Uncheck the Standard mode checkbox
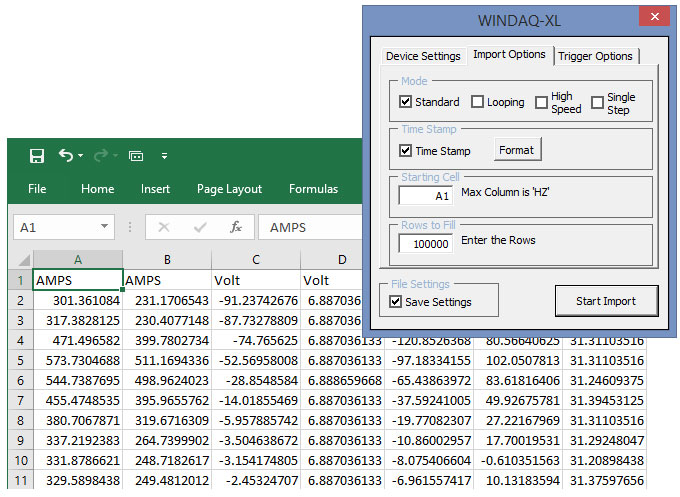This screenshot has width=680, height=497. [405, 102]
